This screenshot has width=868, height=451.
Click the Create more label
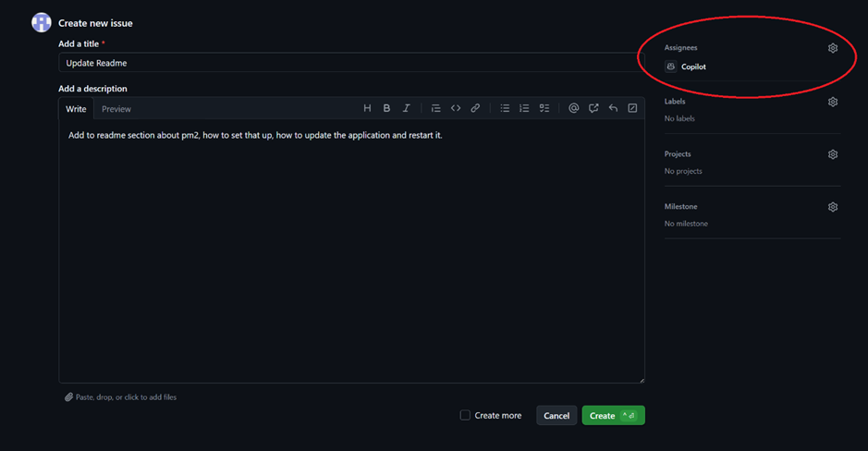point(497,416)
